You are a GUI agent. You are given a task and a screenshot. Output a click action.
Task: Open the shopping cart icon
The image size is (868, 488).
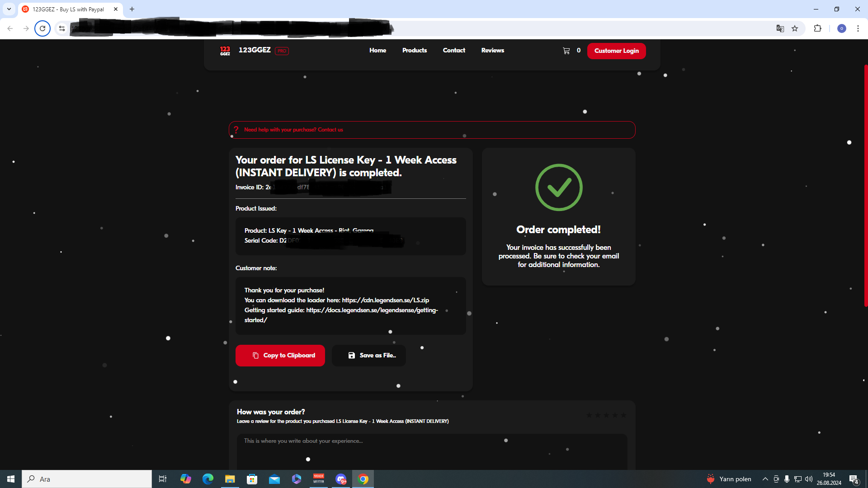coord(566,51)
